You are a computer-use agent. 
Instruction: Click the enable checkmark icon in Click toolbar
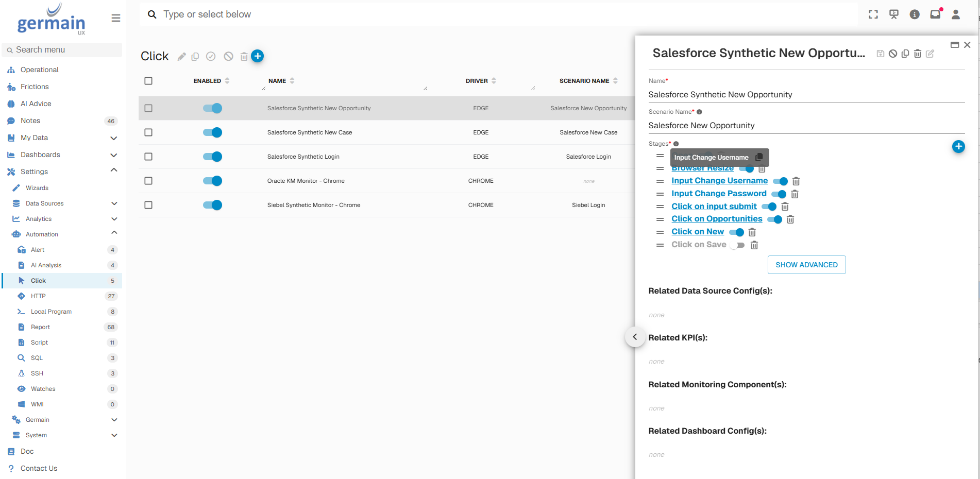coord(211,57)
